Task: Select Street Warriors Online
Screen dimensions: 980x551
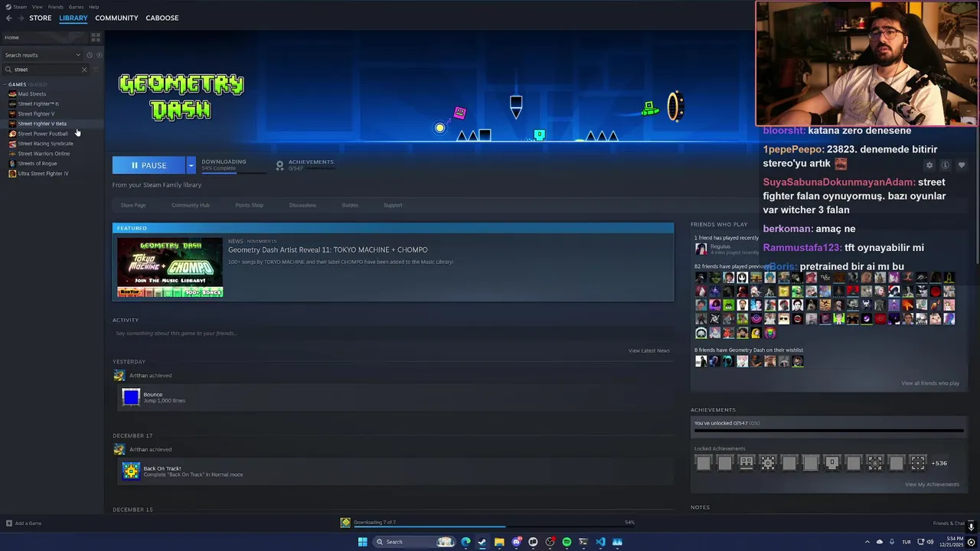Action: tap(44, 154)
